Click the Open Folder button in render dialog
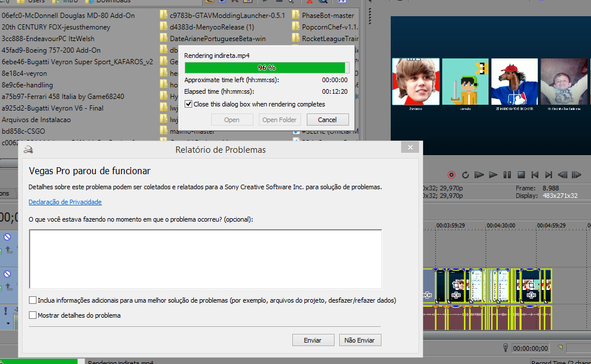Screen dimensions: 591x364 coord(280,119)
